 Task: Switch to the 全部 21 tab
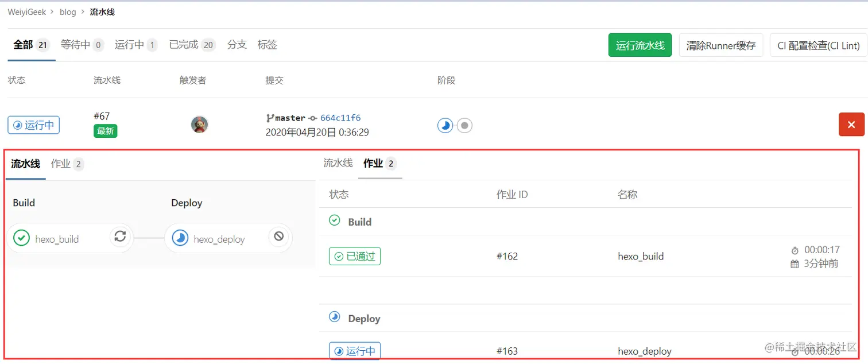tap(32, 45)
